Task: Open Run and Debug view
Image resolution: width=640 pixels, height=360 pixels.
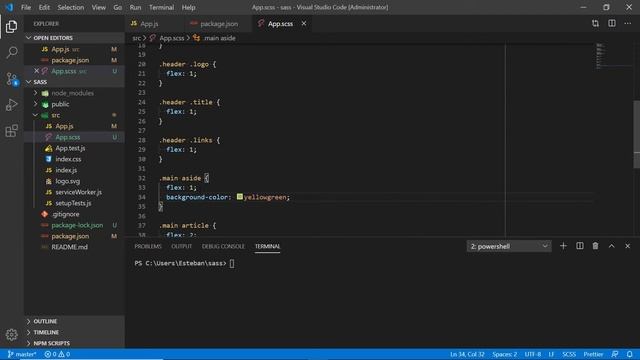Action: click(x=11, y=105)
